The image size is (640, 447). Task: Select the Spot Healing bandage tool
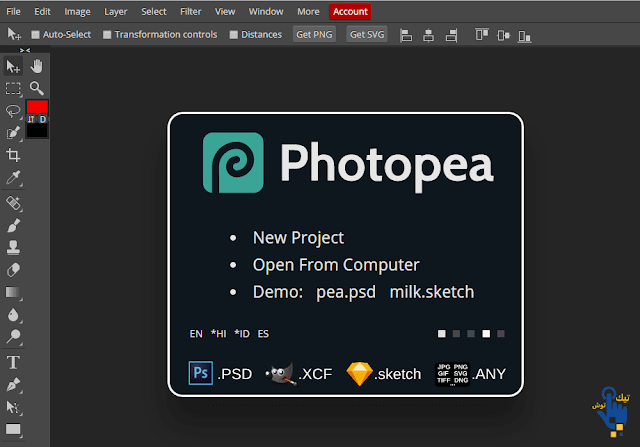tap(13, 203)
